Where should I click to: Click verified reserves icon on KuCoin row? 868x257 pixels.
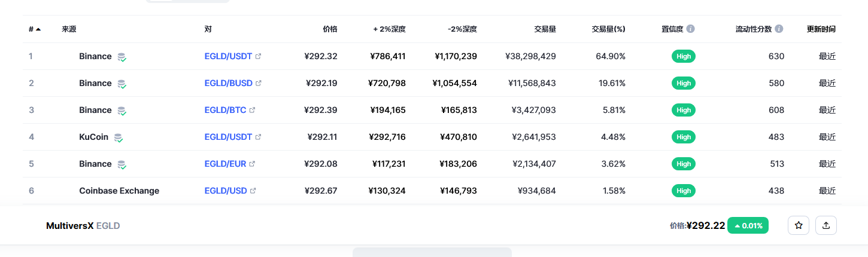click(x=119, y=137)
